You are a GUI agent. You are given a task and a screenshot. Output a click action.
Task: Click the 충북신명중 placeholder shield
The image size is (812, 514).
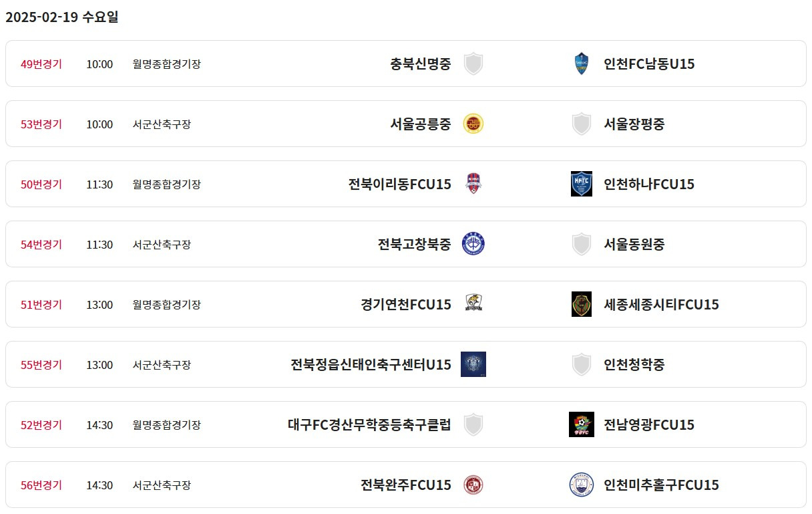(473, 63)
